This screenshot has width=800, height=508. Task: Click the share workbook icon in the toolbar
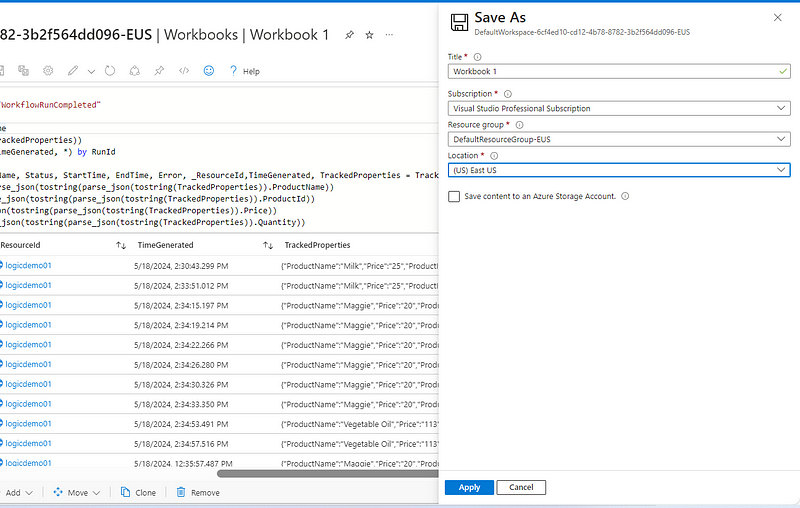click(135, 70)
